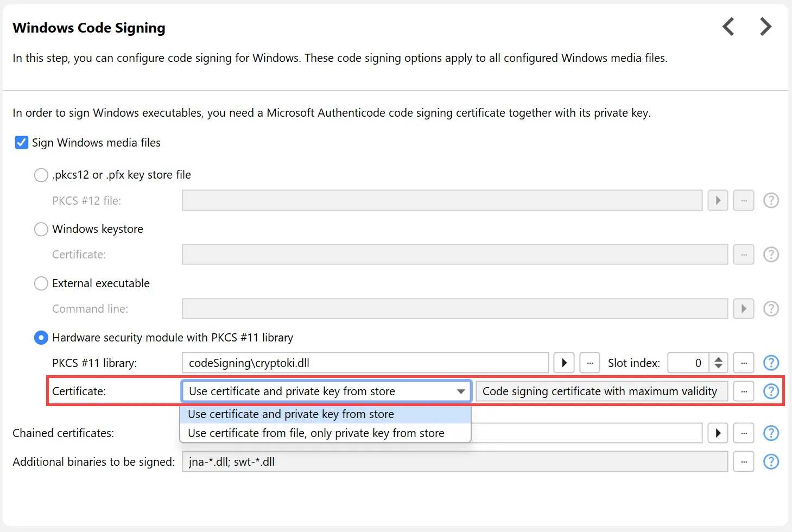This screenshot has width=792, height=532.
Task: Select Windows keystore radio button
Action: tap(41, 229)
